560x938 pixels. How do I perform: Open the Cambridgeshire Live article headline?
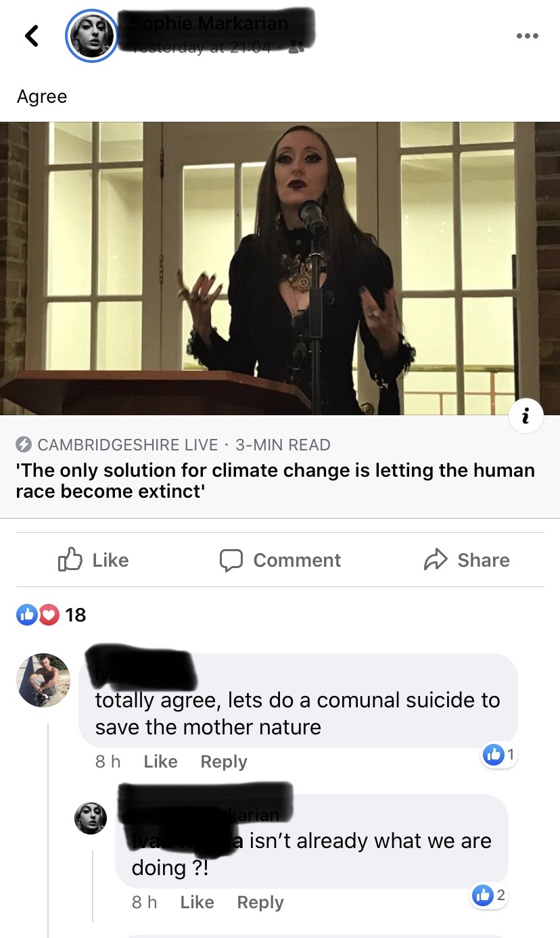pos(275,480)
